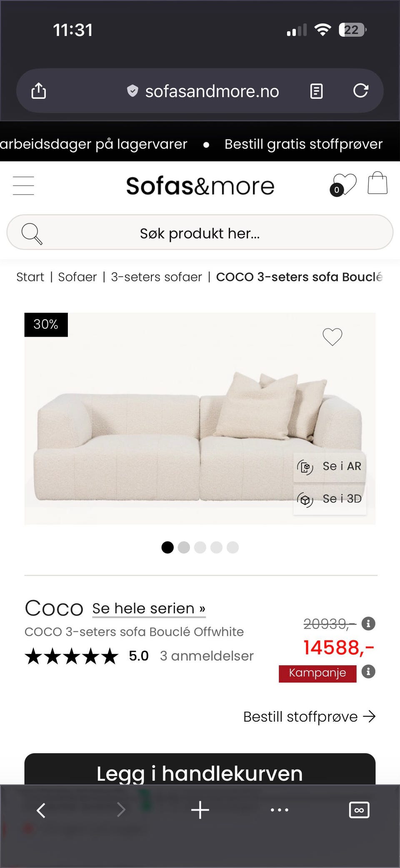Tap the browser share icon
The height and width of the screenshot is (868, 400).
click(x=39, y=91)
